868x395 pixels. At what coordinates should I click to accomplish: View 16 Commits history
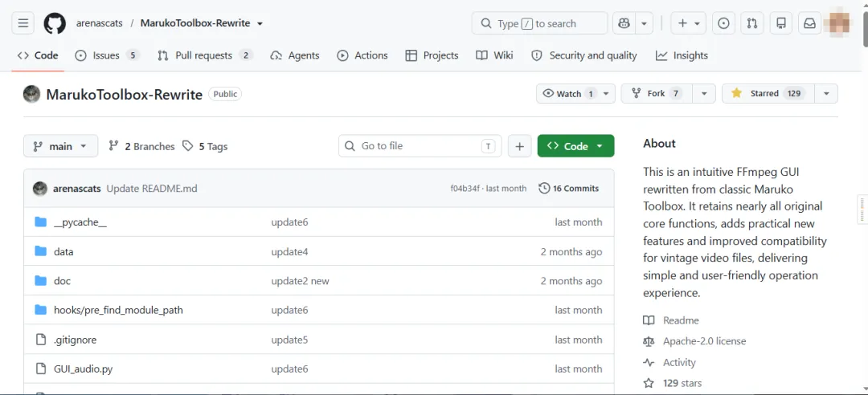569,189
